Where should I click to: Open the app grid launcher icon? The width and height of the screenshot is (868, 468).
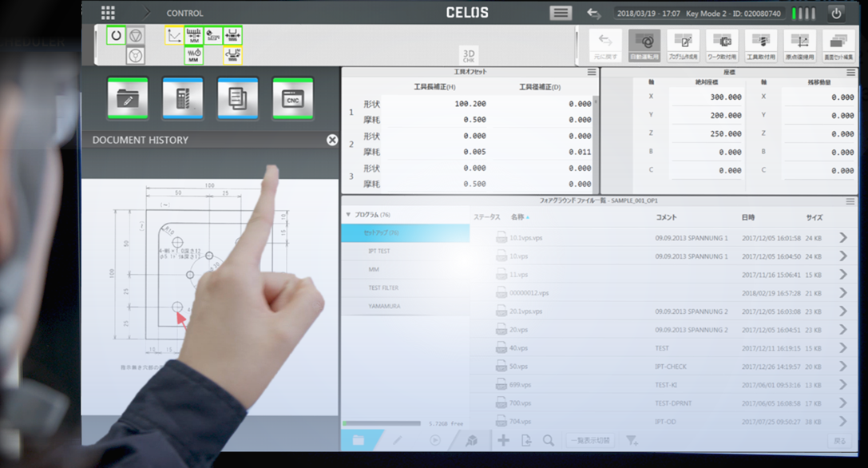(x=108, y=13)
